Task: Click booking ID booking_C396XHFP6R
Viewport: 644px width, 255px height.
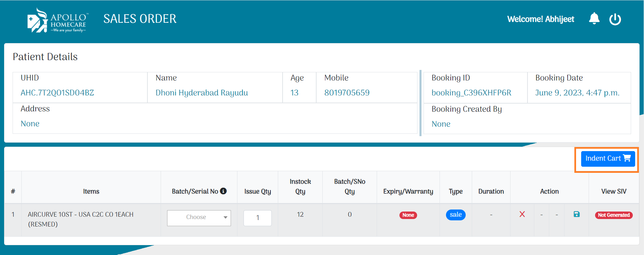Action: tap(471, 93)
